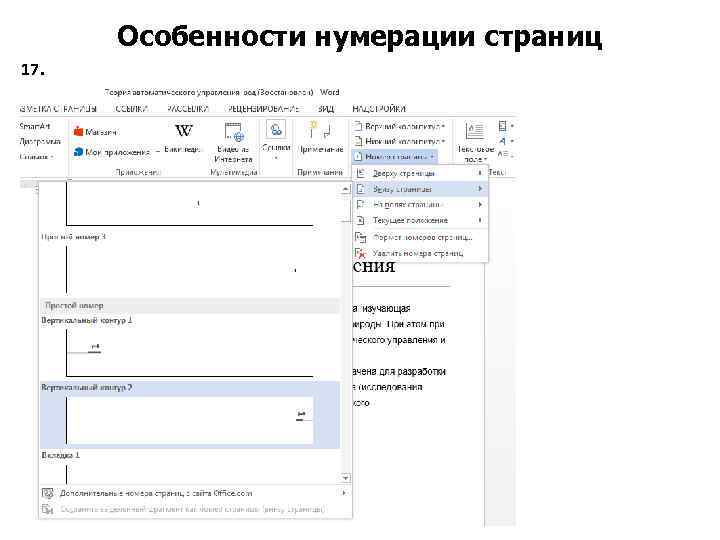Insert video via Видео из Интернета icon

234,133
